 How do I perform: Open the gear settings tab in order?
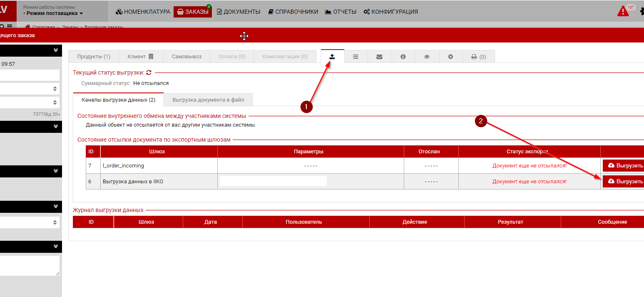click(x=450, y=57)
